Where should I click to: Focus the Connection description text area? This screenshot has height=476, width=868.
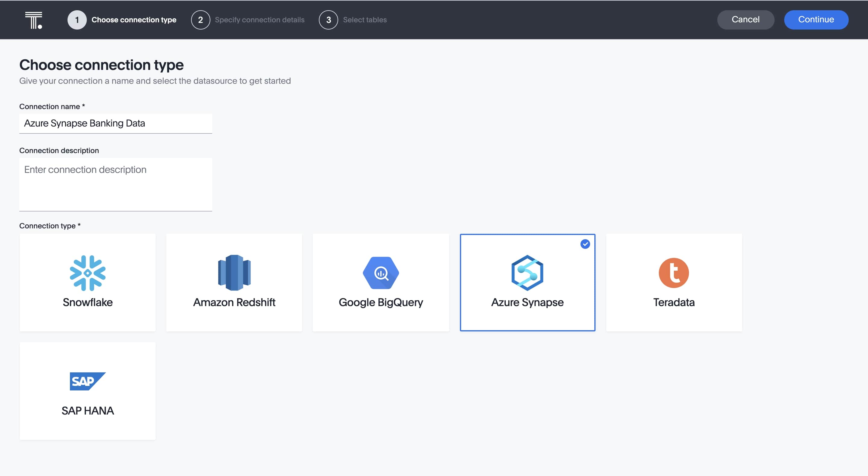115,185
